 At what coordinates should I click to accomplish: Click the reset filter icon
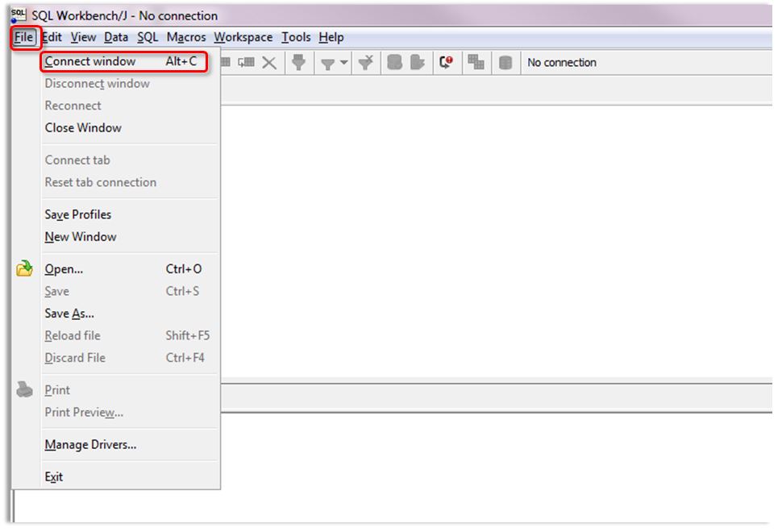pos(365,62)
